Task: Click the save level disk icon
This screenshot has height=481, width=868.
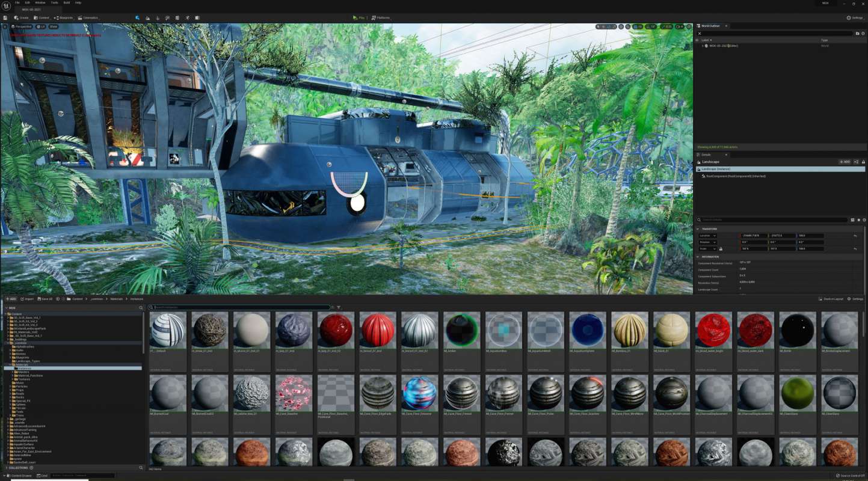Action: (5, 18)
